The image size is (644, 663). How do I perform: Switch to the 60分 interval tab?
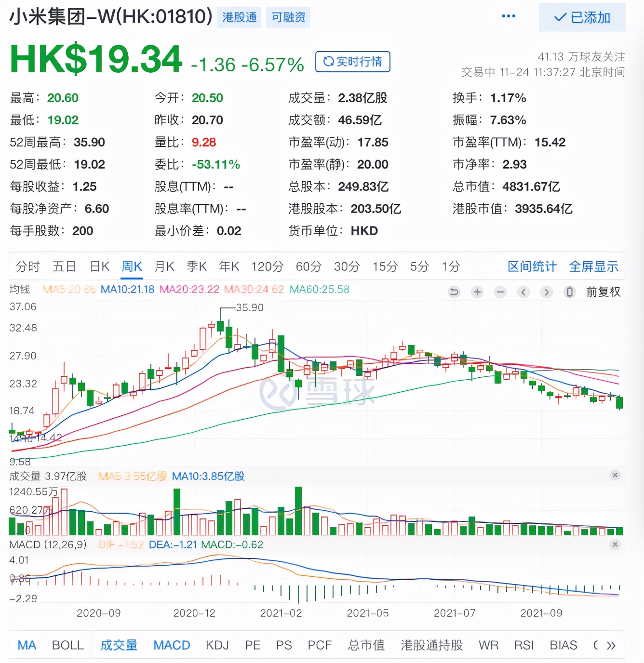(309, 266)
